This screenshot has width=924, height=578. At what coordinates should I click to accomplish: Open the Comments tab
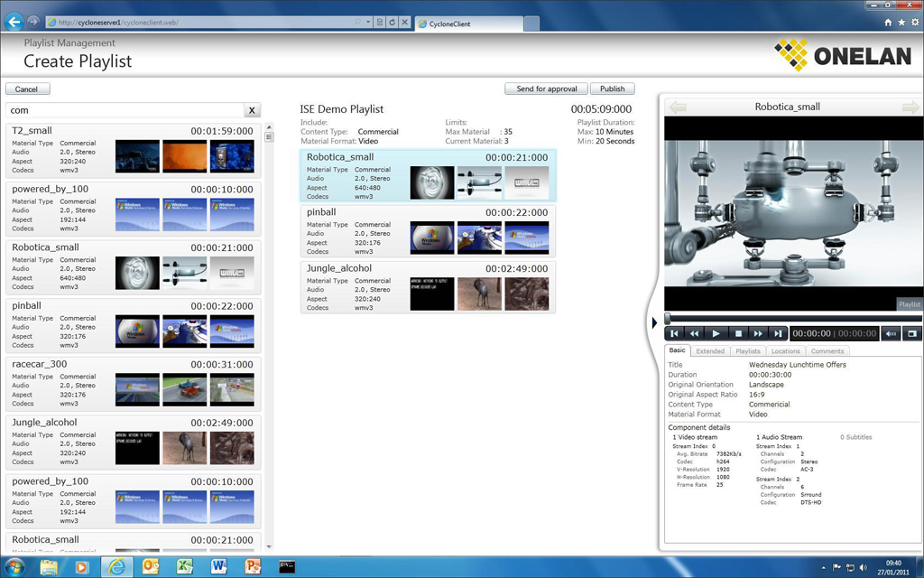coord(827,351)
